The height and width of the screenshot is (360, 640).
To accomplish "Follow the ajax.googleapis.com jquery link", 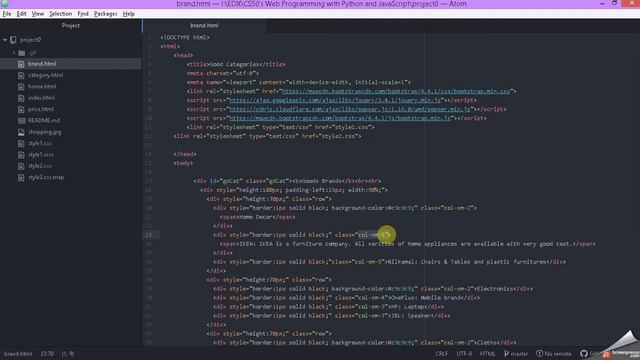I will click(x=335, y=100).
